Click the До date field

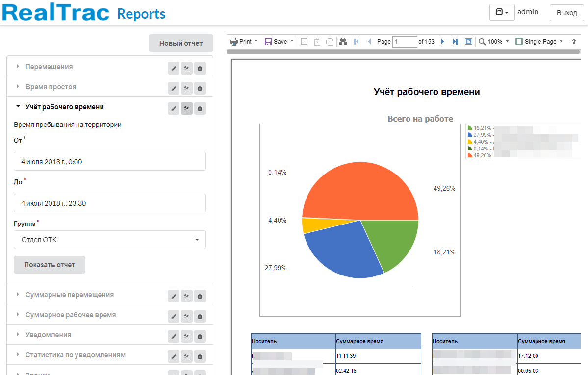(110, 203)
